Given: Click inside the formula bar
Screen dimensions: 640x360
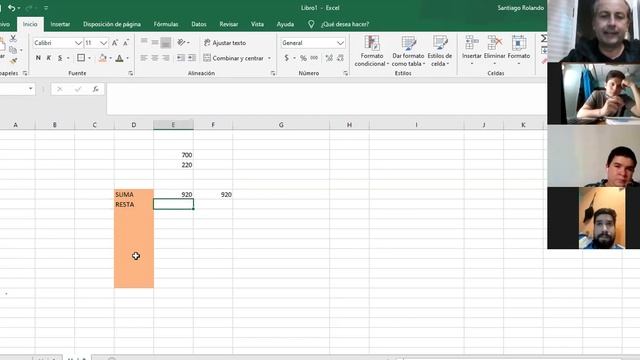Looking at the screenshot, I should (x=327, y=98).
